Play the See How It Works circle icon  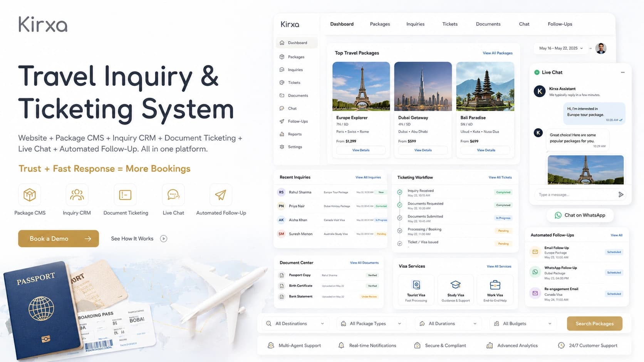point(164,239)
